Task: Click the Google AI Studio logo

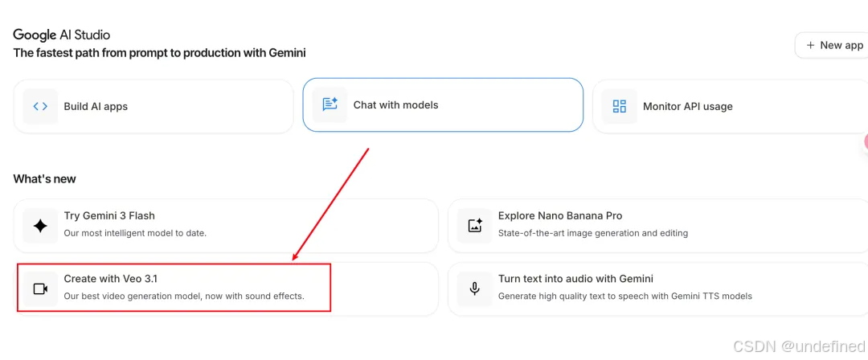Action: pos(61,35)
